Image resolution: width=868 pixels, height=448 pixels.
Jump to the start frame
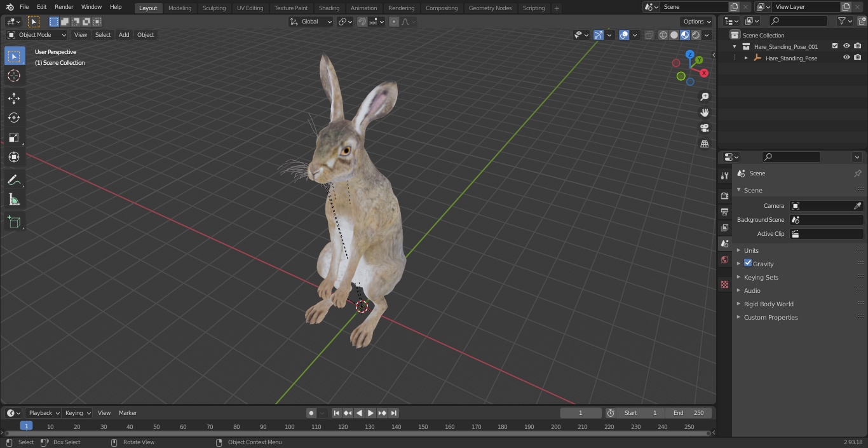click(x=337, y=413)
